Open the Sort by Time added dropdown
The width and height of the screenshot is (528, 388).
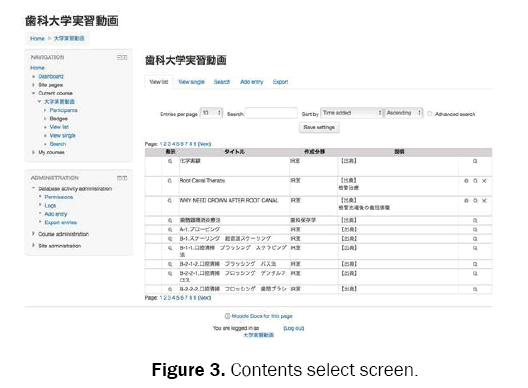352,113
